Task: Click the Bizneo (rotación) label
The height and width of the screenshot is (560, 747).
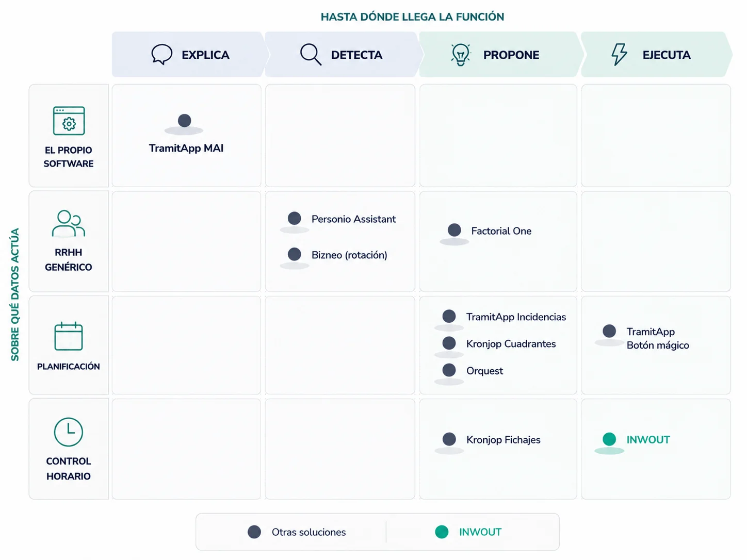Action: click(349, 255)
